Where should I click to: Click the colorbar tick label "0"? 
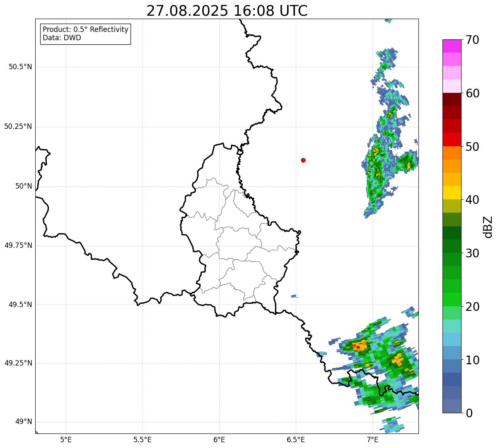469,413
